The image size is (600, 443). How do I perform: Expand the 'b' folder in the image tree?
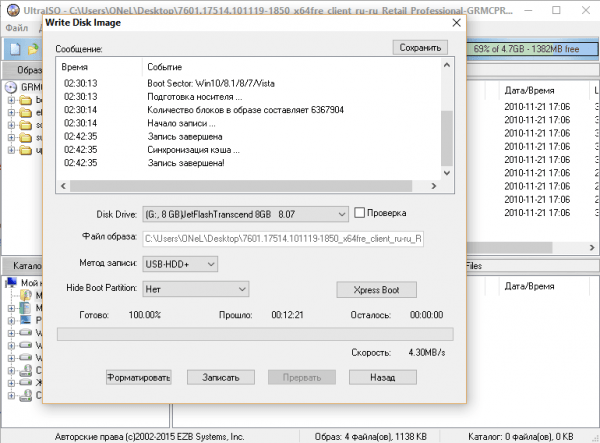pos(11,101)
